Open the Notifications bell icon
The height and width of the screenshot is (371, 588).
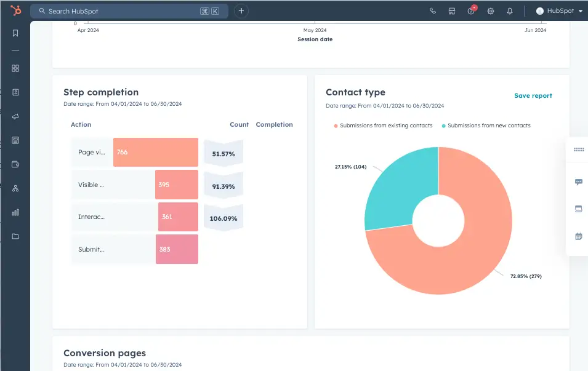pos(510,11)
